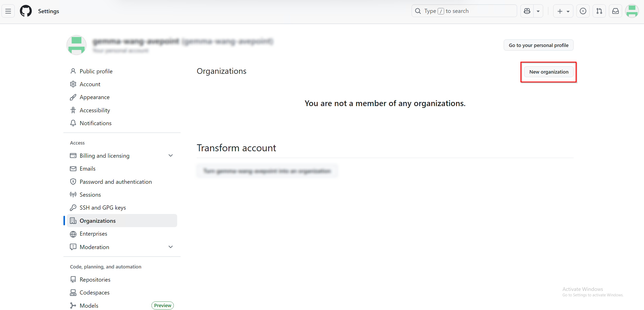The image size is (644, 310).
Task: Select Public profile in sidebar
Action: pyautogui.click(x=96, y=71)
